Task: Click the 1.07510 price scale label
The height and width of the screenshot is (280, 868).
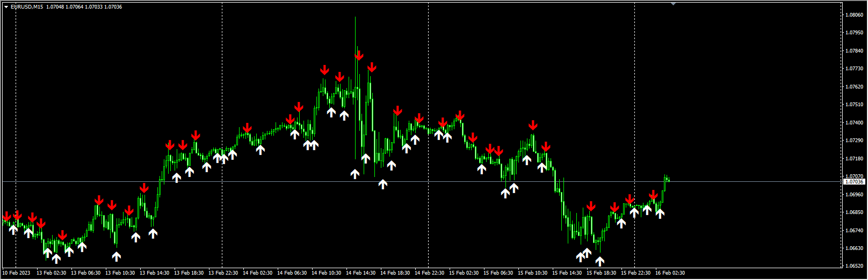Action: pyautogui.click(x=854, y=105)
